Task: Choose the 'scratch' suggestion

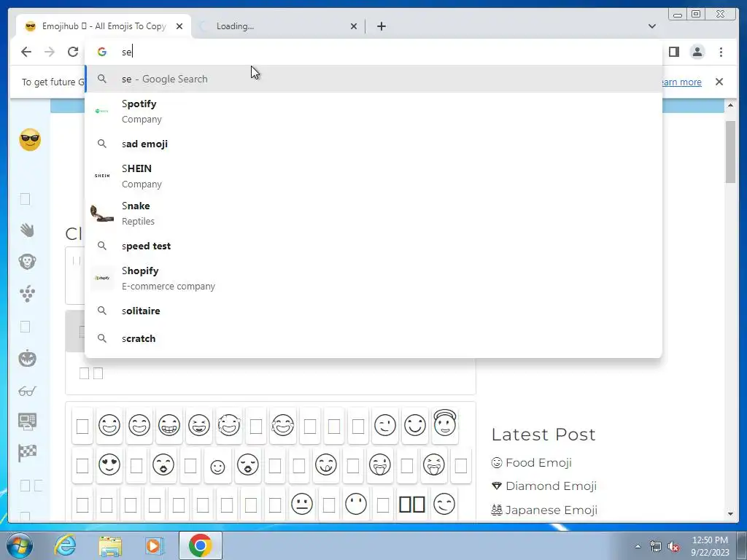Action: pos(373,338)
